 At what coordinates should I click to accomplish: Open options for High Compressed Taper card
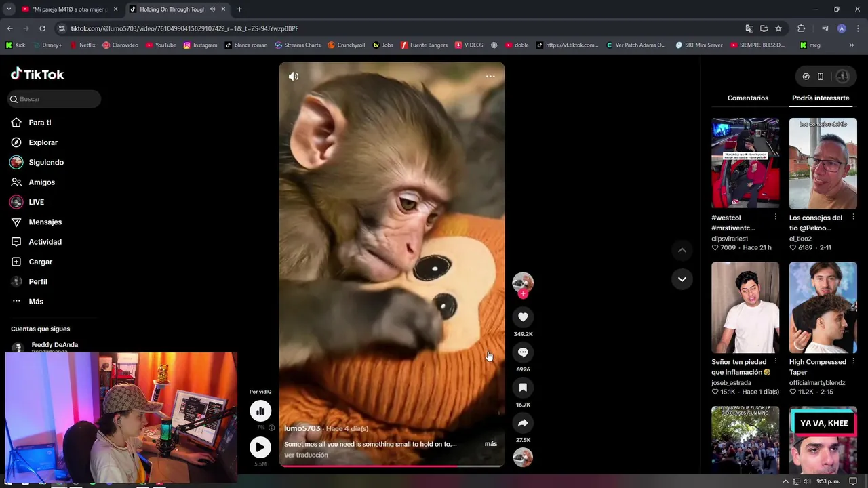tap(853, 361)
